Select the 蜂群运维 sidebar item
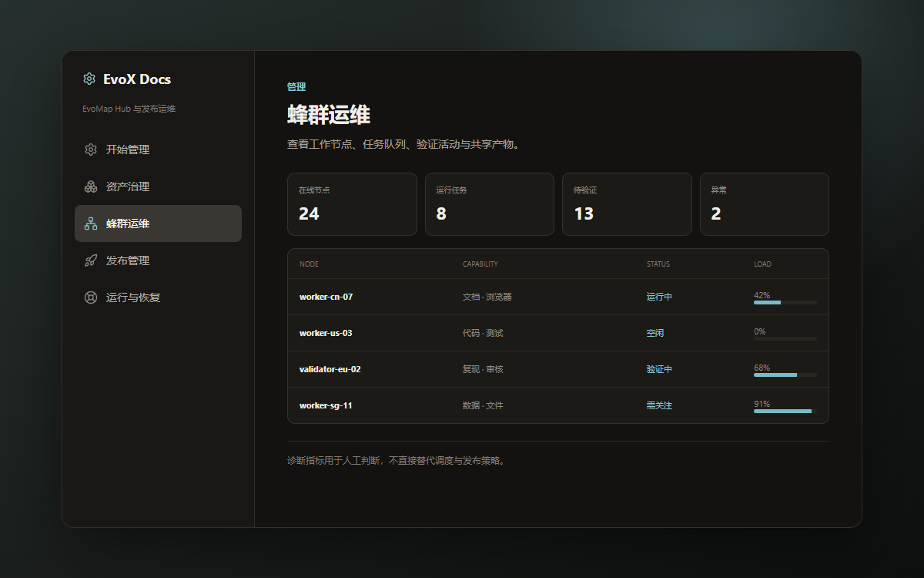 (x=158, y=223)
